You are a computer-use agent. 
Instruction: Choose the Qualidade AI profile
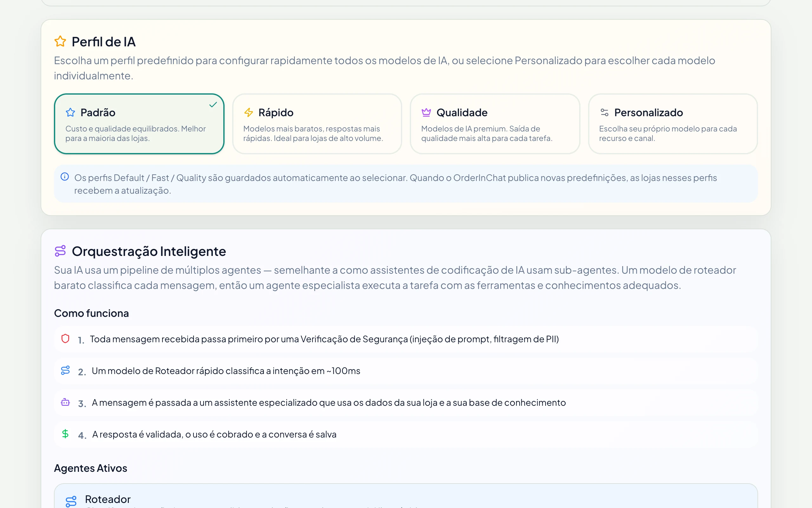click(495, 124)
